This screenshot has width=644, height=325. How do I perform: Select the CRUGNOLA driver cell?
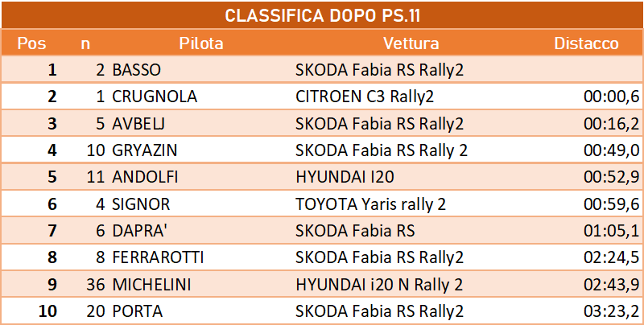155,97
